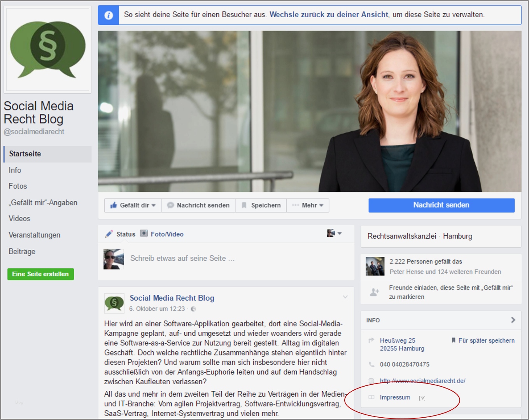Screen dimensions: 529x420
Task: Click the question mark help icon beside Impressum
Action: 422,398
